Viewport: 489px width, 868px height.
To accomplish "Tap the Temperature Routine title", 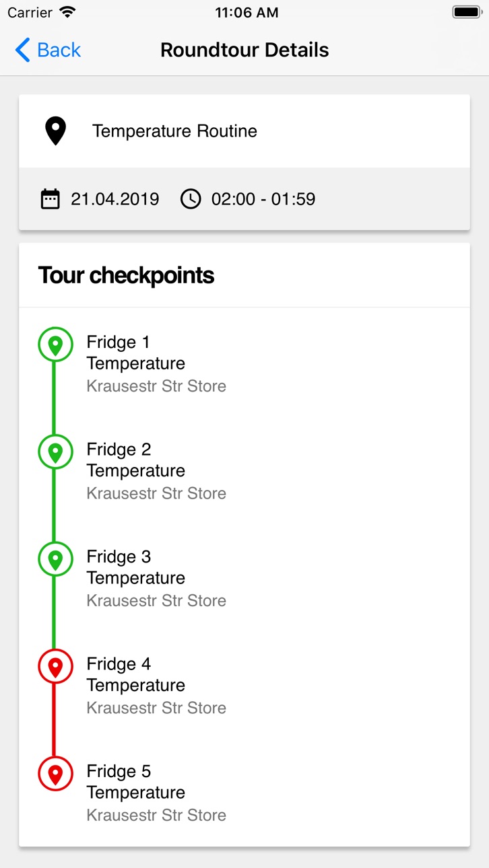I will tap(174, 131).
